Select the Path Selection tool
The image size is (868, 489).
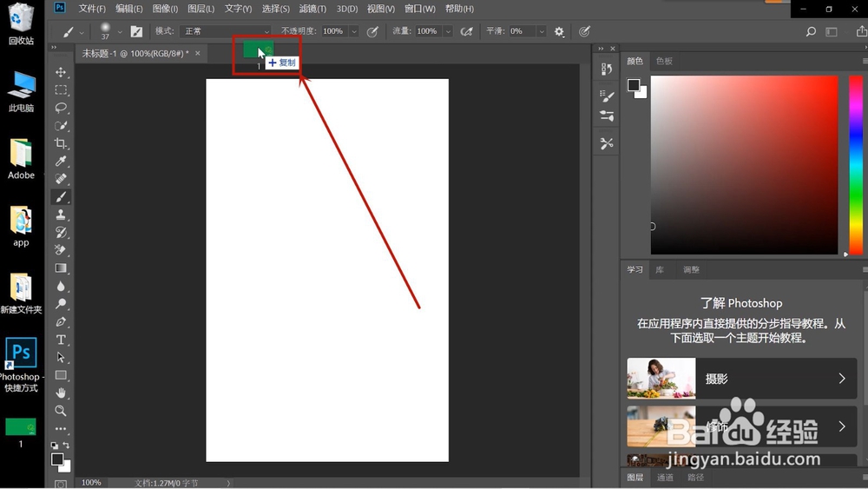point(61,357)
